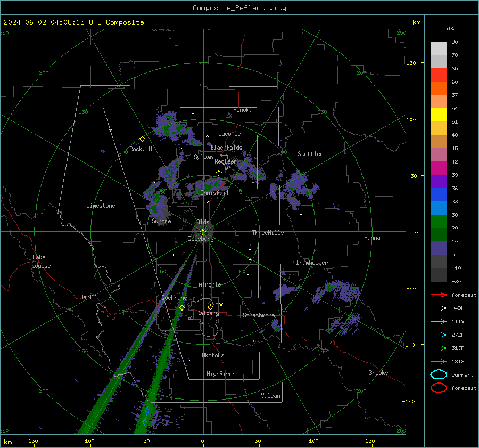The width and height of the screenshot is (479, 448).
Task: Click the RockyMH label
Action: (141, 149)
